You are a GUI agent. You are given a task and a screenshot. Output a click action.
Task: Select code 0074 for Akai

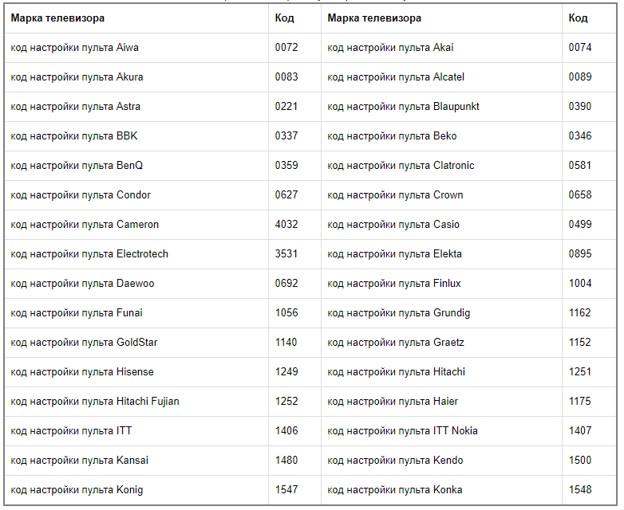coord(580,48)
